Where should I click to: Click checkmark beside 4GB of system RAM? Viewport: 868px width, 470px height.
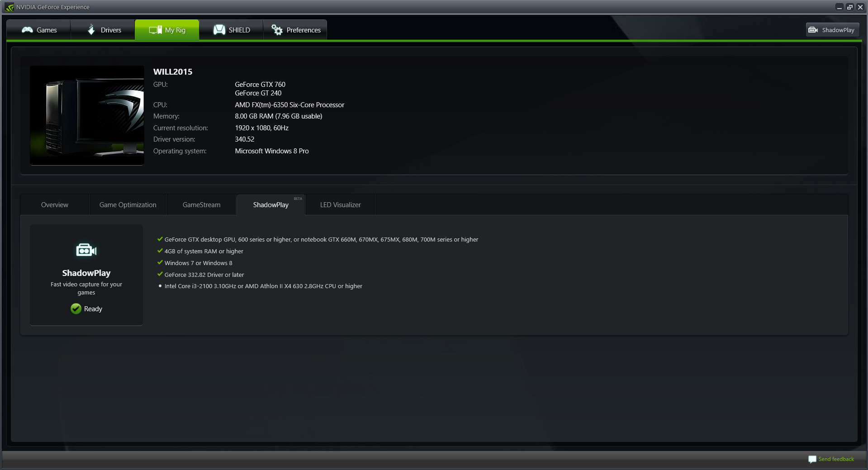tap(160, 251)
